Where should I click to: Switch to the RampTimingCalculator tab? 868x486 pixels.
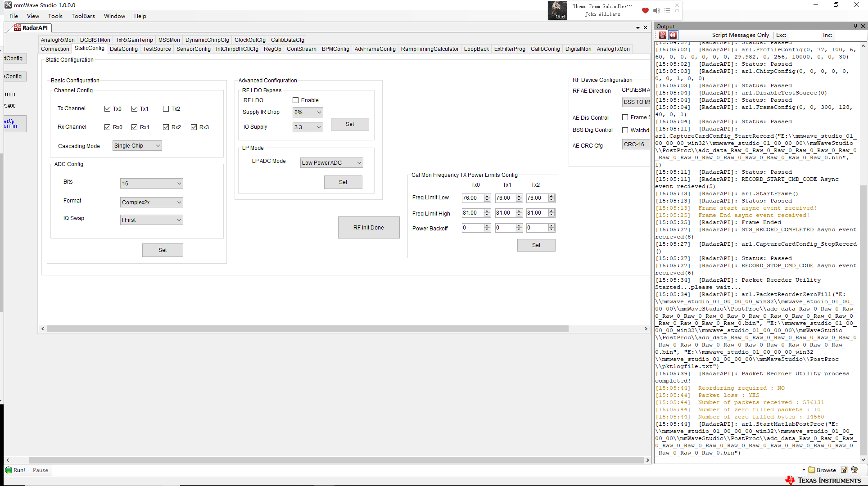coord(430,49)
